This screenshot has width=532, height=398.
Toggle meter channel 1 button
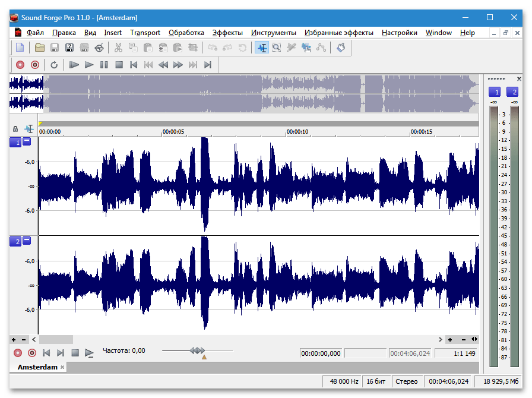495,91
